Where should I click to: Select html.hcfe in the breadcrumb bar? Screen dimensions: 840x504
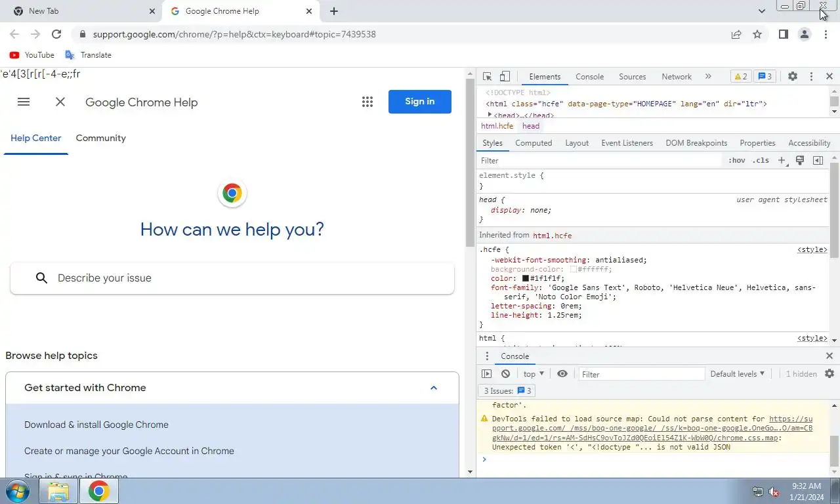click(x=497, y=126)
